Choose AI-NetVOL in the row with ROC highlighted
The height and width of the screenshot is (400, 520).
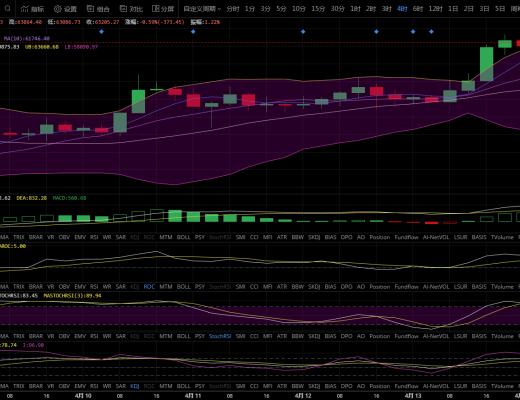click(x=436, y=287)
